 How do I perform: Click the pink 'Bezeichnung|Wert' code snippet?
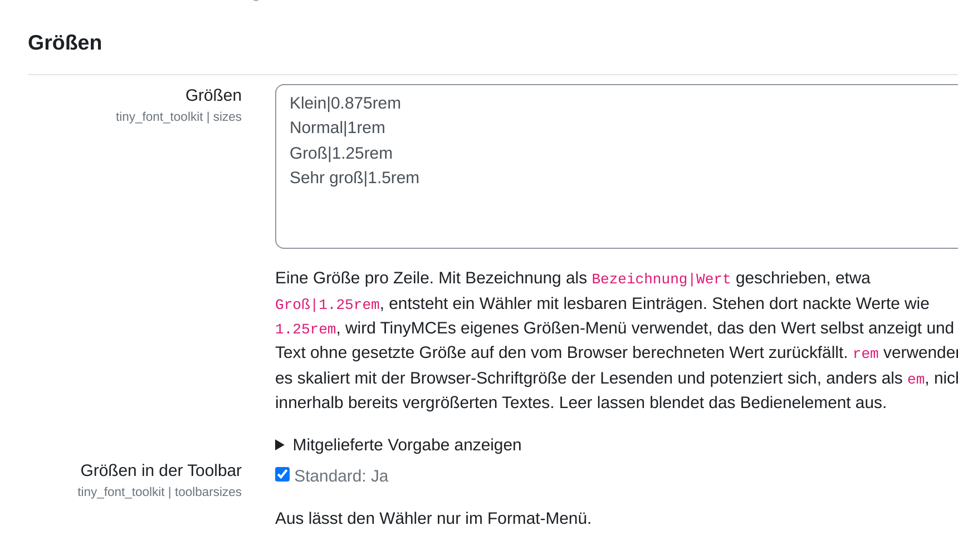click(661, 279)
